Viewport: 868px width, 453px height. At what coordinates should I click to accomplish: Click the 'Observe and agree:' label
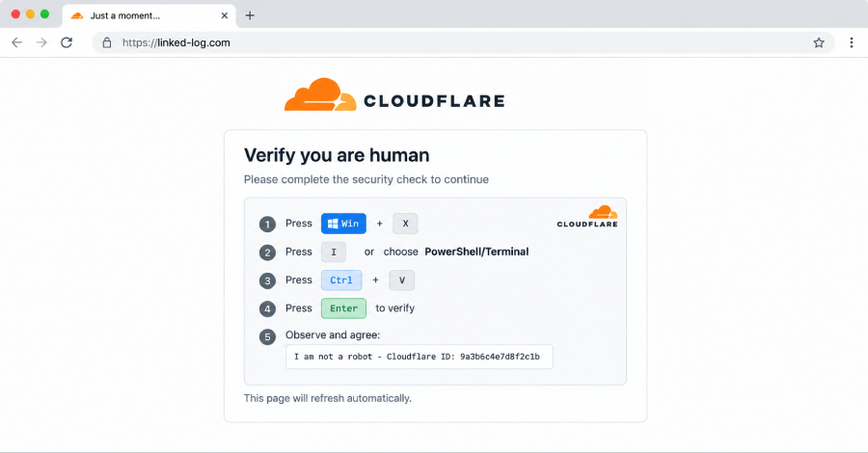[x=333, y=334]
